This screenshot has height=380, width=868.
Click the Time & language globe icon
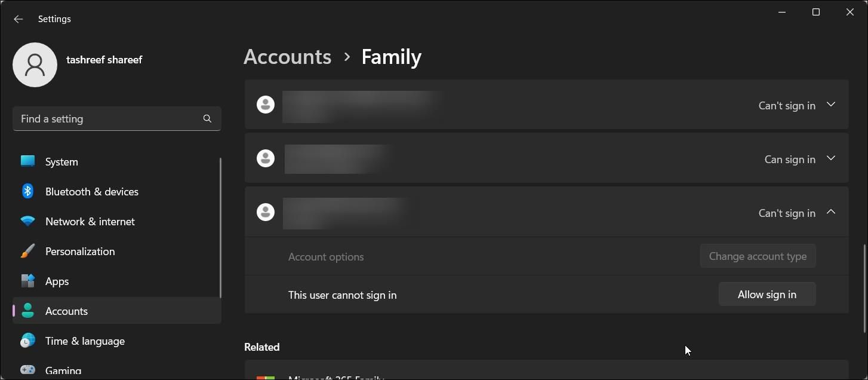[27, 341]
